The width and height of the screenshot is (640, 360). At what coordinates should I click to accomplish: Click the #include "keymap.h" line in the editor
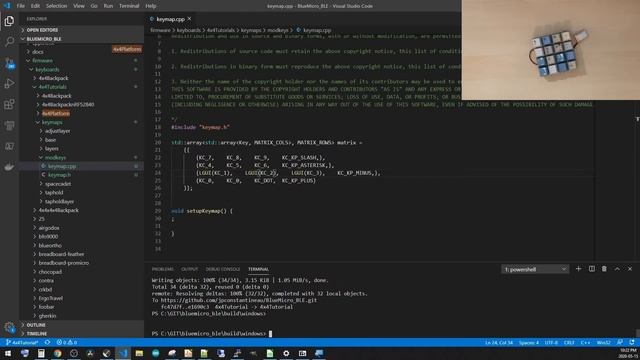[x=200, y=127]
